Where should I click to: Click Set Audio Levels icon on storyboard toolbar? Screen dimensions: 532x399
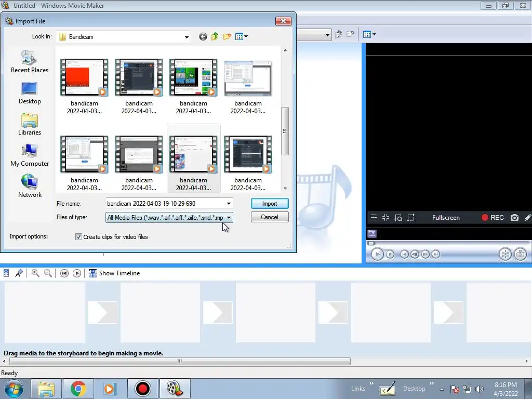(x=6, y=273)
